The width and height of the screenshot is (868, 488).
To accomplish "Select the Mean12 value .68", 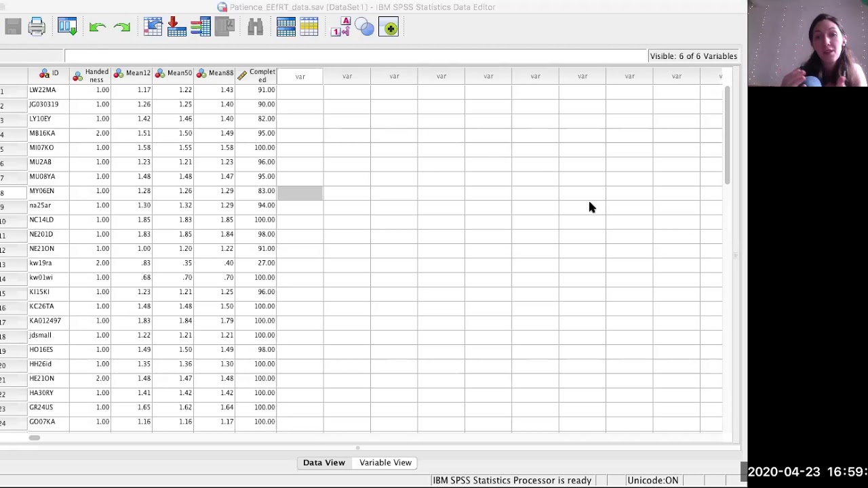I will [132, 277].
